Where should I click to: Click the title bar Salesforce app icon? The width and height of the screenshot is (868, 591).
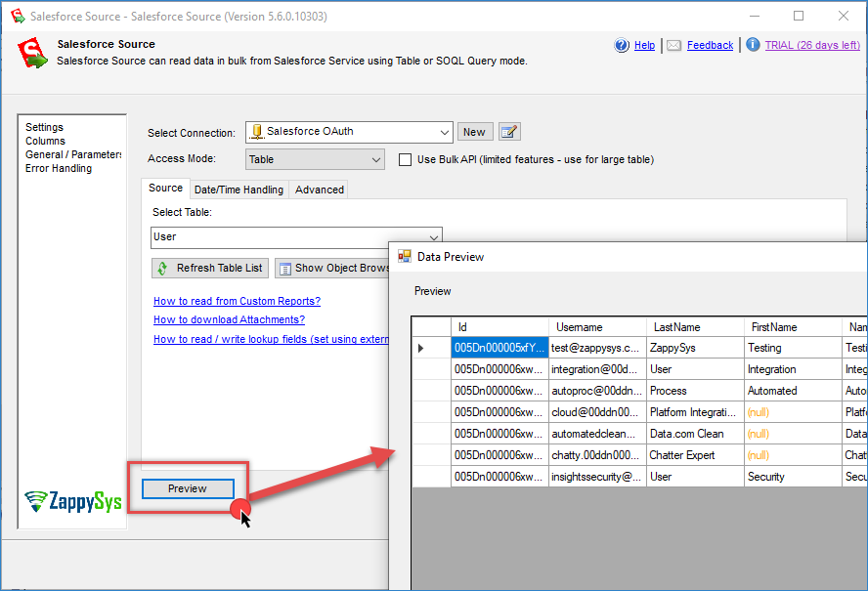(18, 16)
